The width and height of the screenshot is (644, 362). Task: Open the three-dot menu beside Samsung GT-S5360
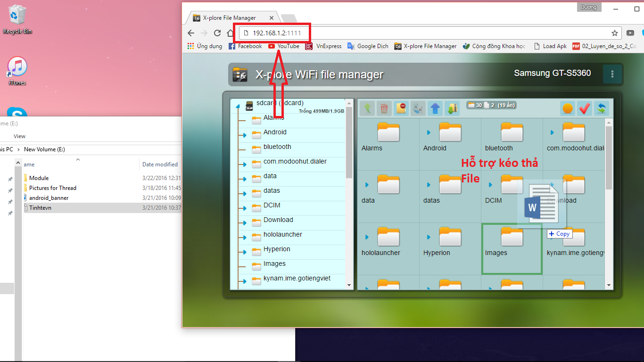click(x=612, y=74)
